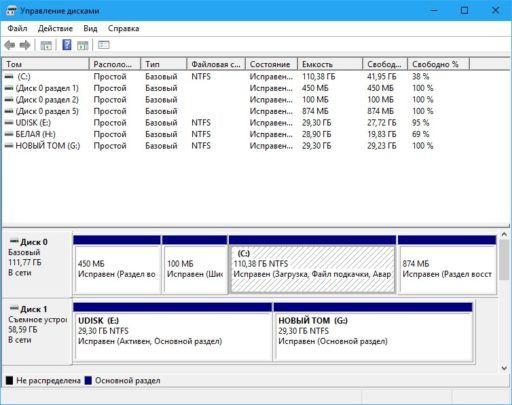Sort by the Состояние column header

(271, 64)
